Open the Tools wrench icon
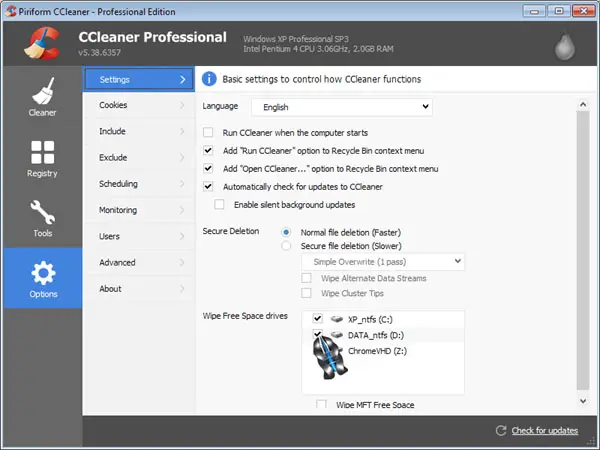 click(x=42, y=212)
